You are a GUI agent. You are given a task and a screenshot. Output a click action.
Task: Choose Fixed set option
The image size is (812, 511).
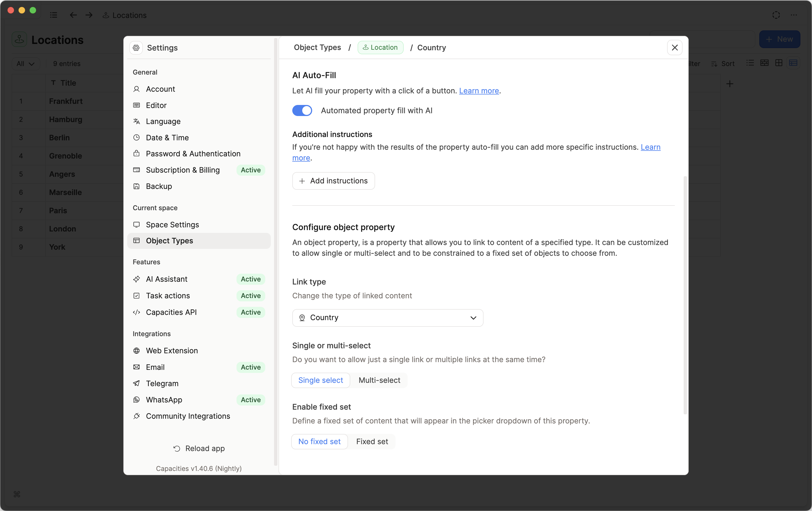click(x=372, y=442)
